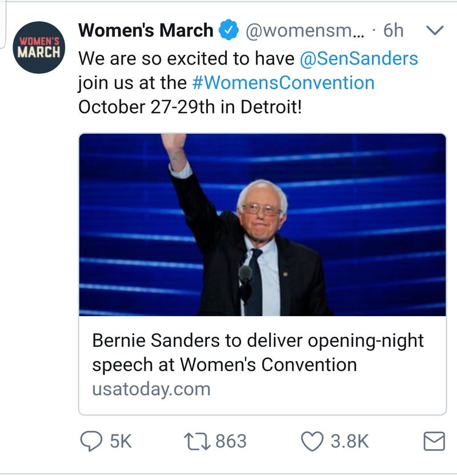Open the 6h timestamp link
Screen dimensions: 457x476
[393, 30]
